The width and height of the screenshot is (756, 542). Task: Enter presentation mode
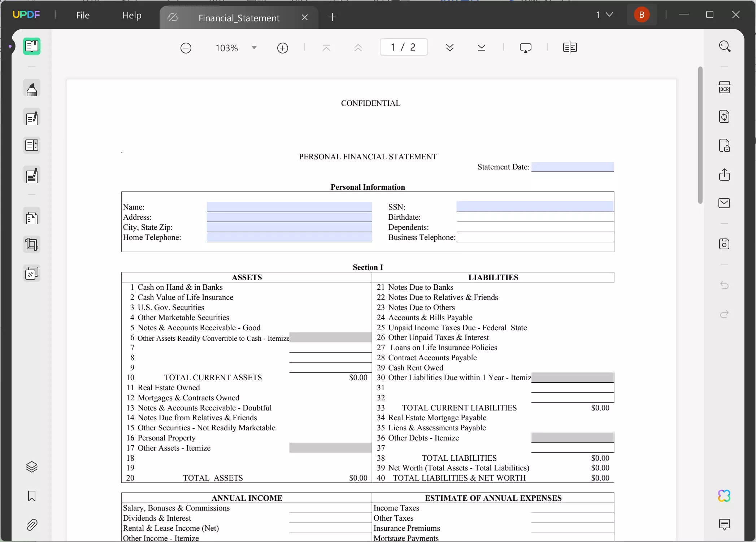525,47
